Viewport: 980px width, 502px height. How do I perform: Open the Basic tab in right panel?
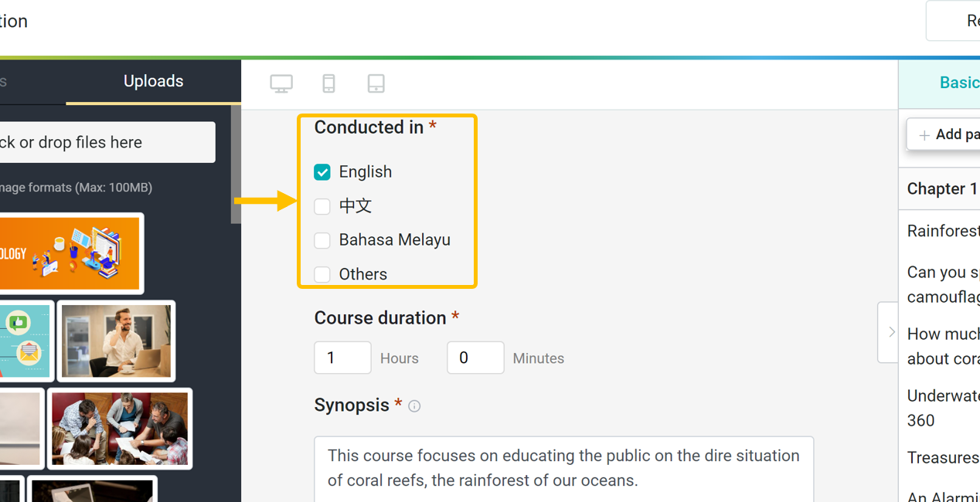point(958,83)
